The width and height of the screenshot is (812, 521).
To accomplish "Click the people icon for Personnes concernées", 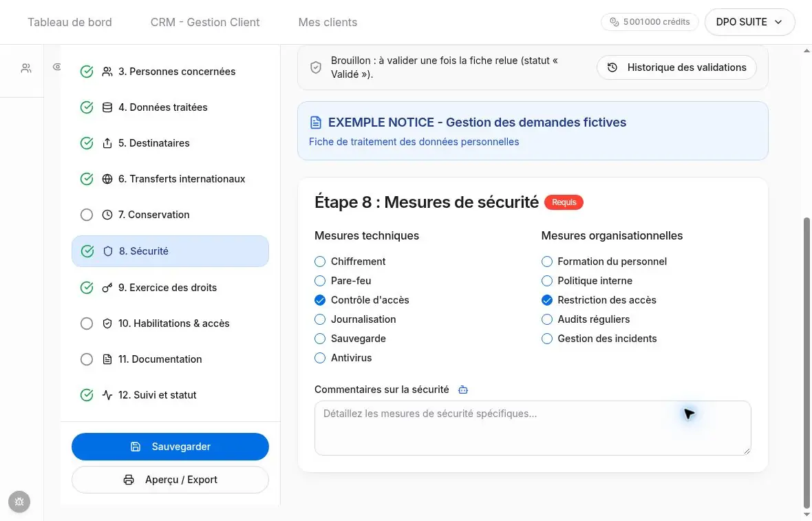I will 107,72.
